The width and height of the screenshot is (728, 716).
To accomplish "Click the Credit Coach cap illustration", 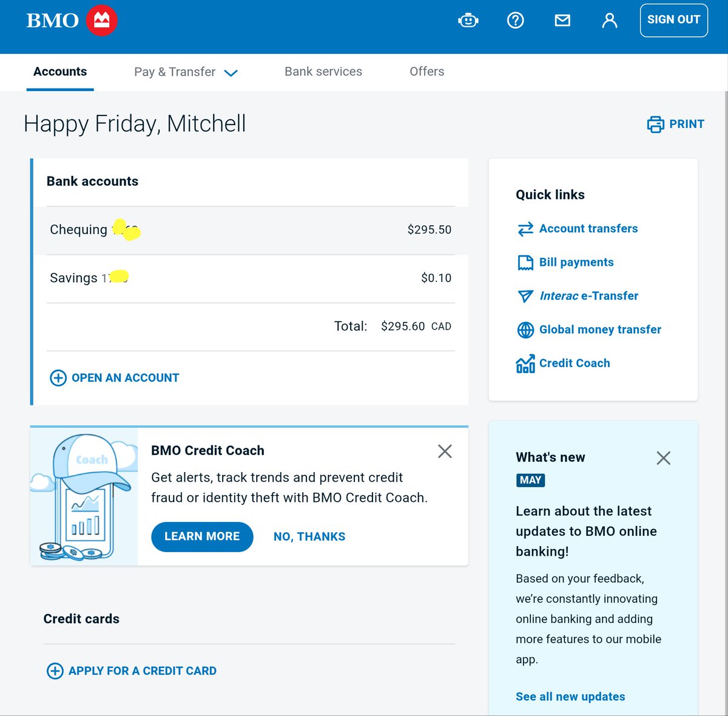I will tap(84, 497).
